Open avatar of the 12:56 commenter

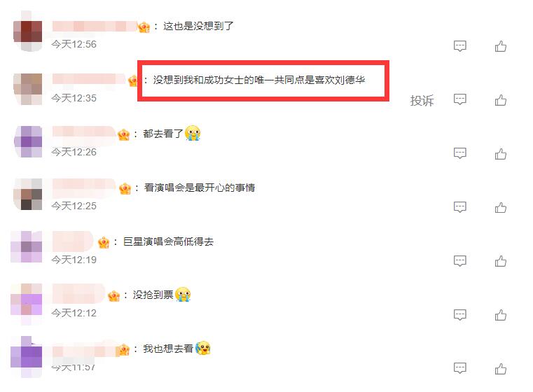[x=27, y=31]
